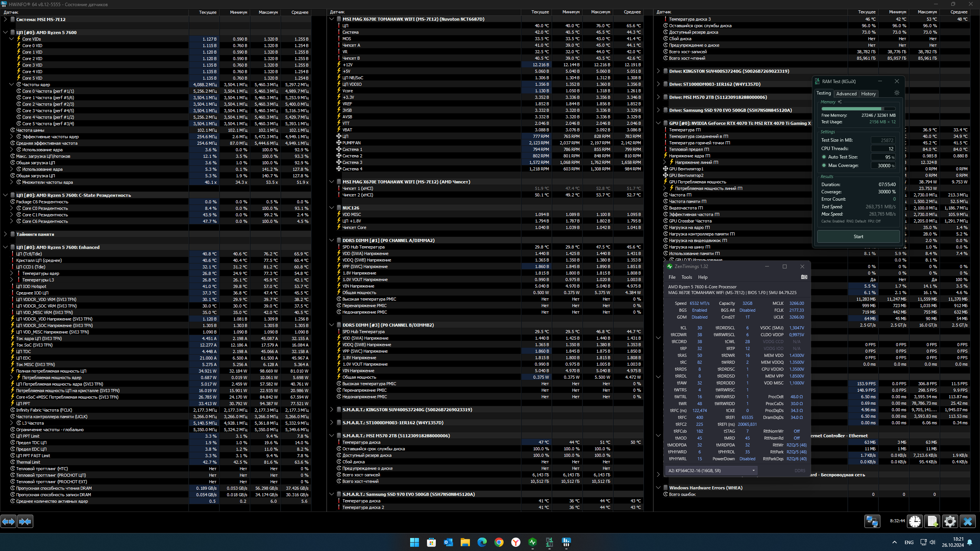This screenshot has width=980, height=551.
Task: Click the clock reset icon in HWiNFO toolbar
Action: click(x=915, y=522)
